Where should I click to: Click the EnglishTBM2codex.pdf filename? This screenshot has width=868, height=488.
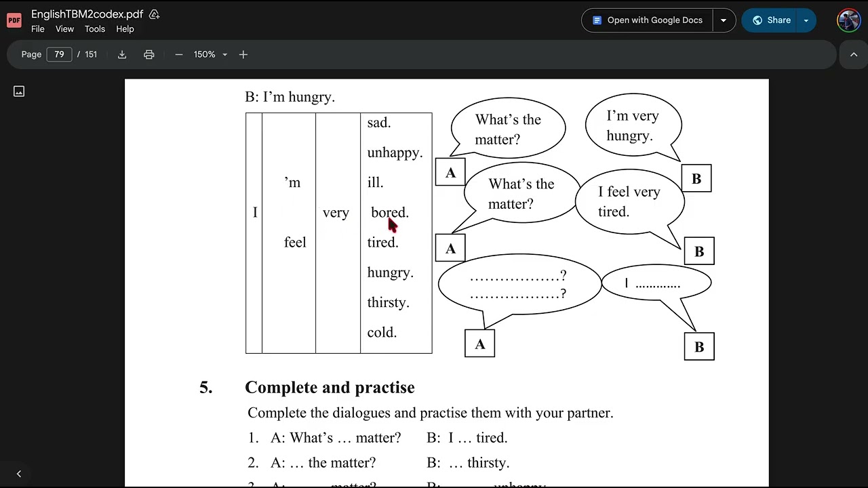pos(87,14)
